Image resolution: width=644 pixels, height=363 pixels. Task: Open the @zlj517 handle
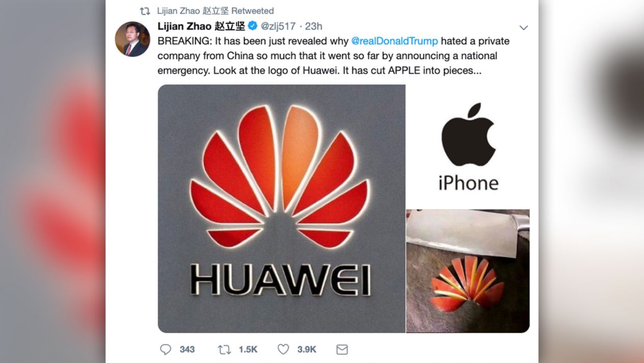(x=278, y=26)
